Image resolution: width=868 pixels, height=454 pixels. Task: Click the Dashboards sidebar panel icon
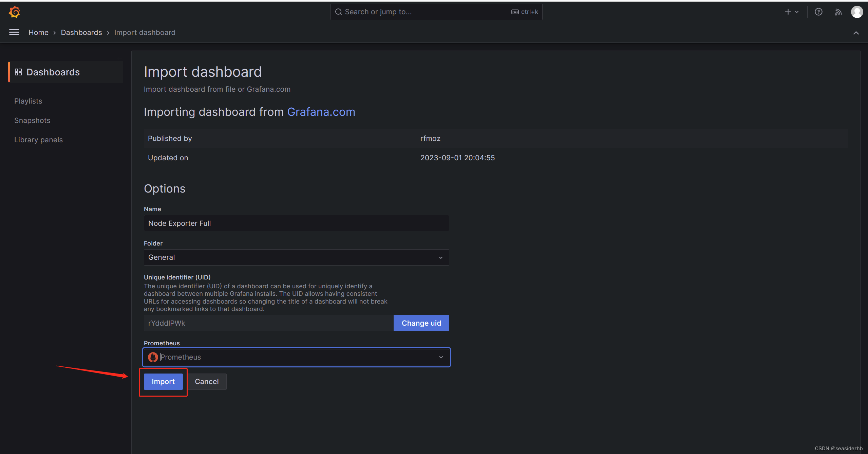18,72
